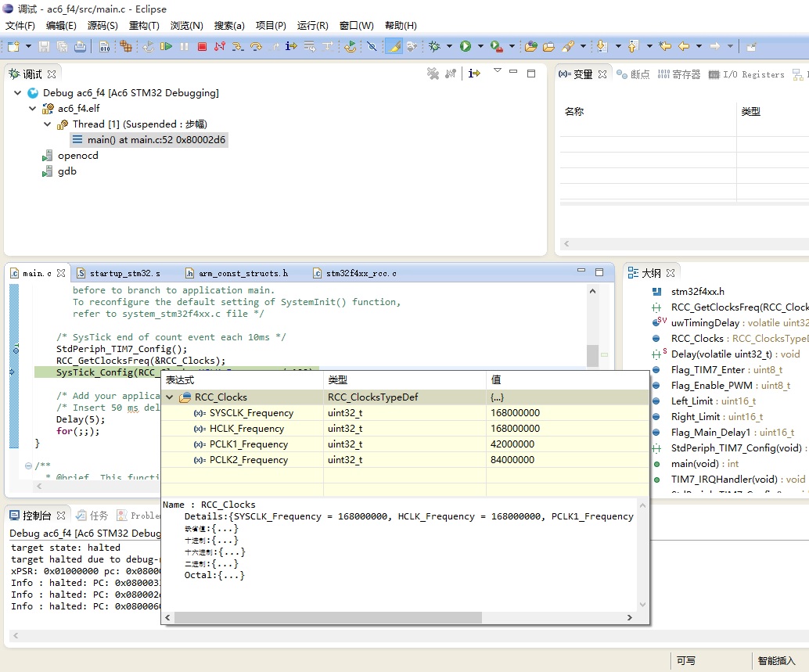This screenshot has height=672, width=809.
Task: Switch to the Breakpoints (断点) tab
Action: coord(633,74)
